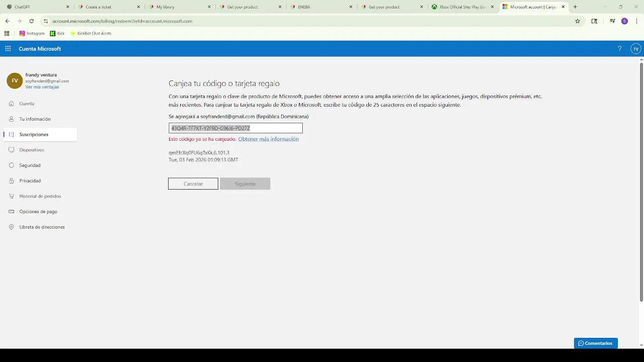The height and width of the screenshot is (362, 644).
Task: Open the FV account avatar in header
Action: pyautogui.click(x=636, y=49)
